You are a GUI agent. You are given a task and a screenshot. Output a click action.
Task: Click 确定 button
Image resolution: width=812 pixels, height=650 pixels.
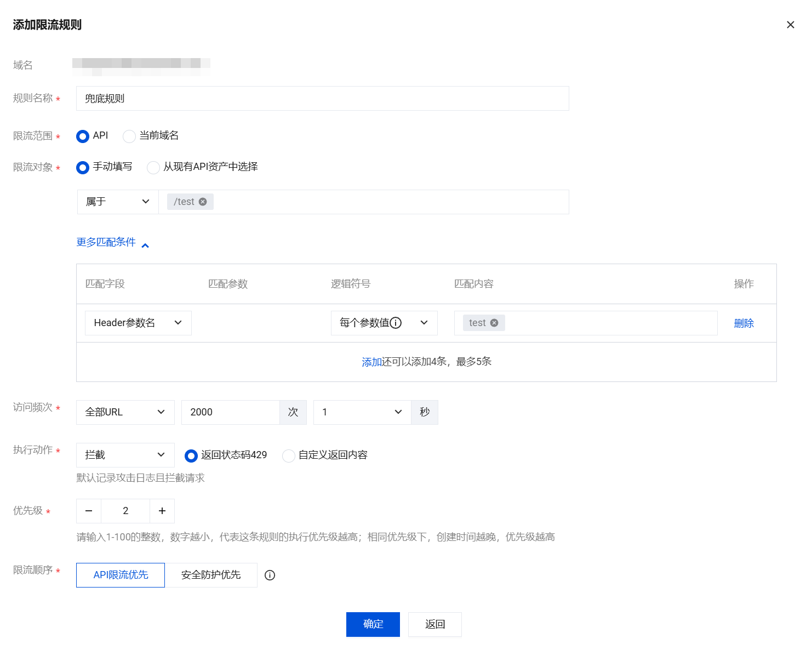(x=373, y=624)
